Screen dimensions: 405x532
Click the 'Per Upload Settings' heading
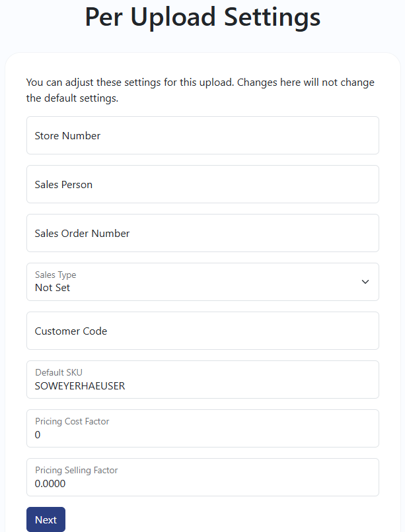pos(202,17)
